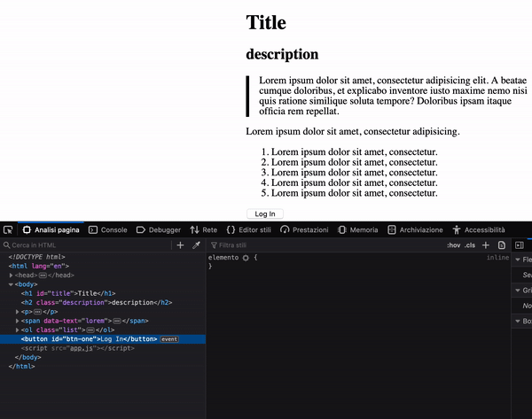
Task: Toggle print media simulation page icon
Action: click(x=502, y=245)
